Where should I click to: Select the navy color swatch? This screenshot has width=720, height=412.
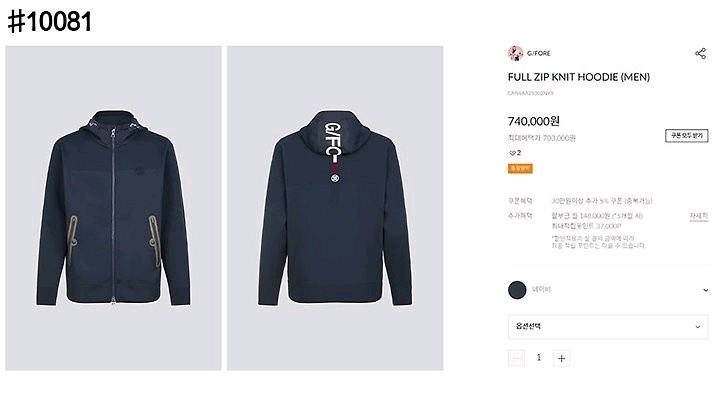(x=517, y=290)
